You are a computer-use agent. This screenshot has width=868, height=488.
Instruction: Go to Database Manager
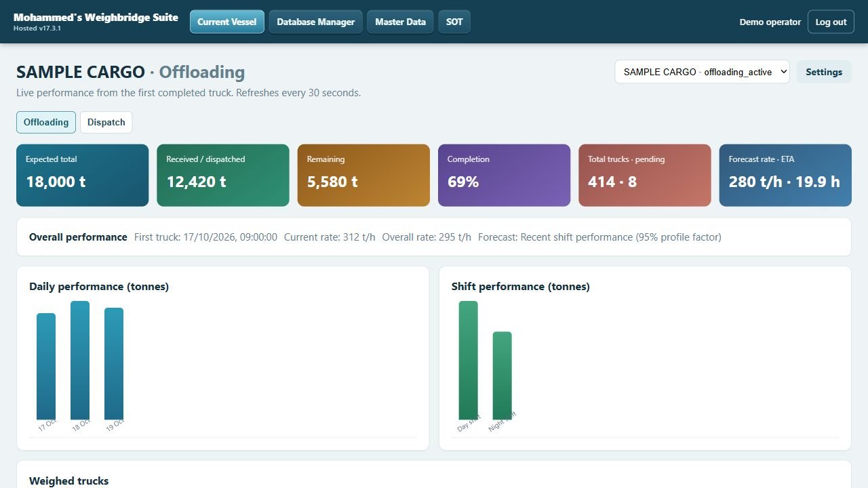click(x=315, y=22)
